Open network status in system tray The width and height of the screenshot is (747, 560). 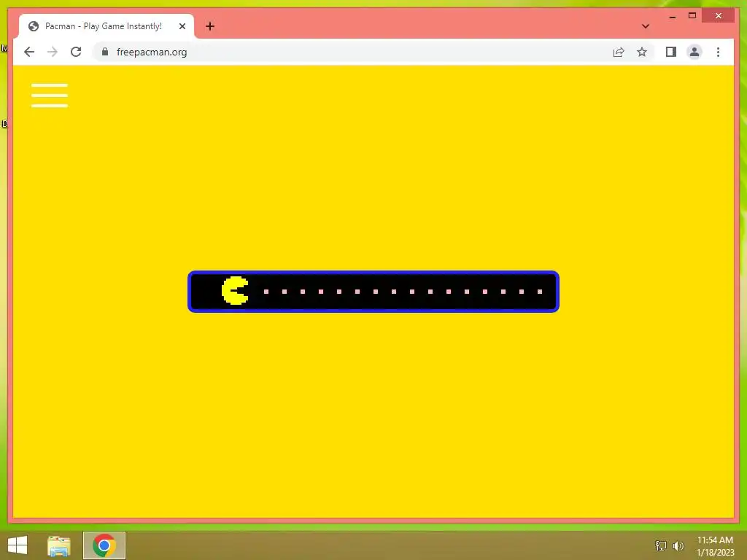click(x=660, y=545)
